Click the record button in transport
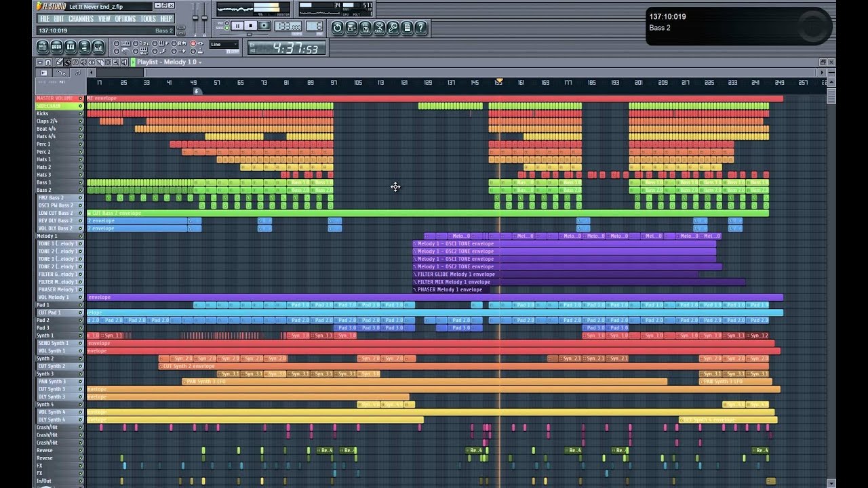The width and height of the screenshot is (868, 488). coord(264,26)
